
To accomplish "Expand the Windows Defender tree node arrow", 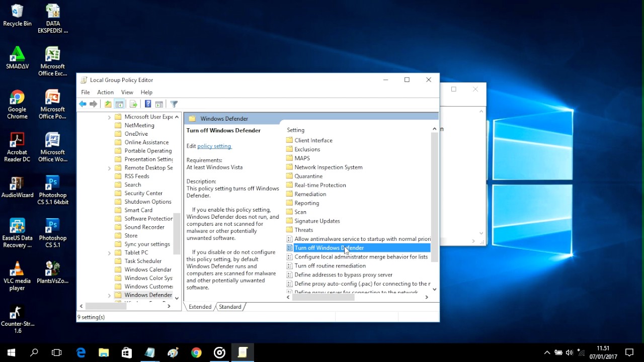I will 109,295.
